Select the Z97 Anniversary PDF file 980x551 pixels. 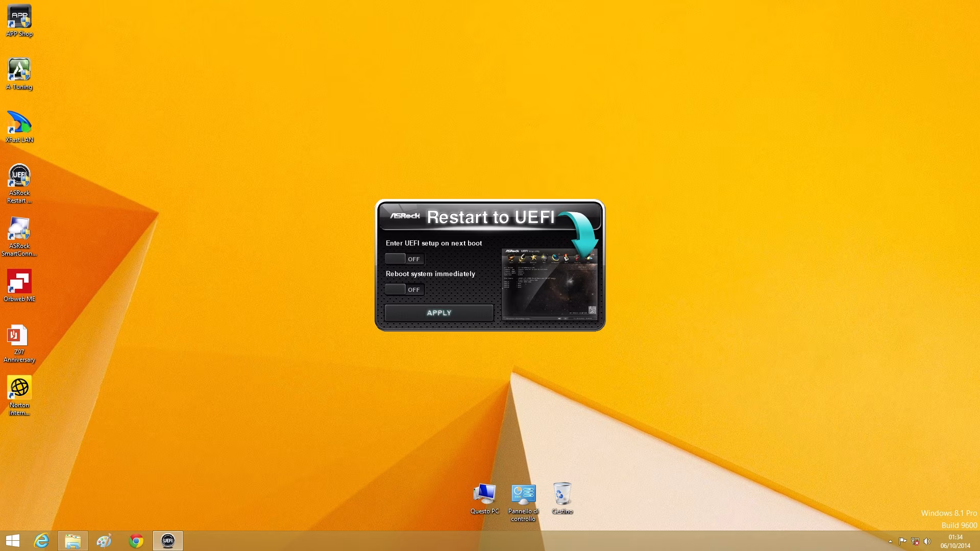[19, 343]
